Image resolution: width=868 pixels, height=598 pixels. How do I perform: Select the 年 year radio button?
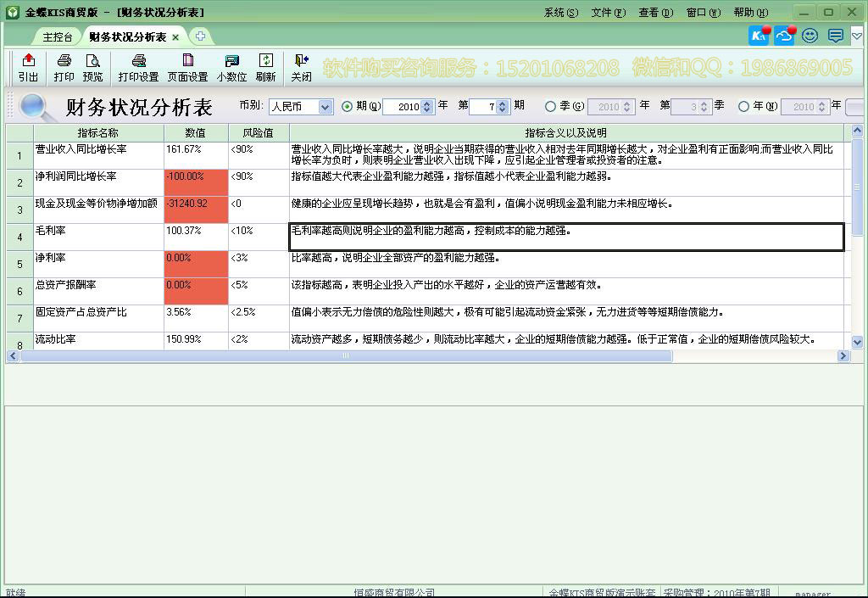pos(744,107)
